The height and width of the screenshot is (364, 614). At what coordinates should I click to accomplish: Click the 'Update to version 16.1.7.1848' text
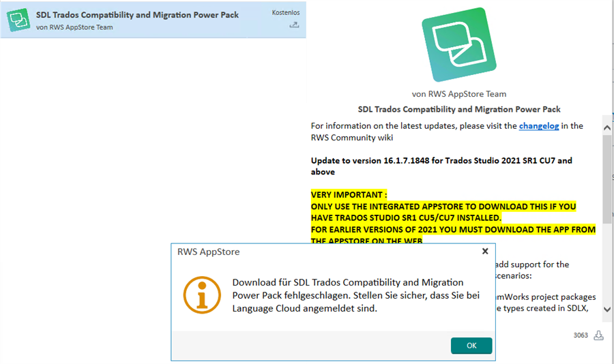[x=441, y=166]
